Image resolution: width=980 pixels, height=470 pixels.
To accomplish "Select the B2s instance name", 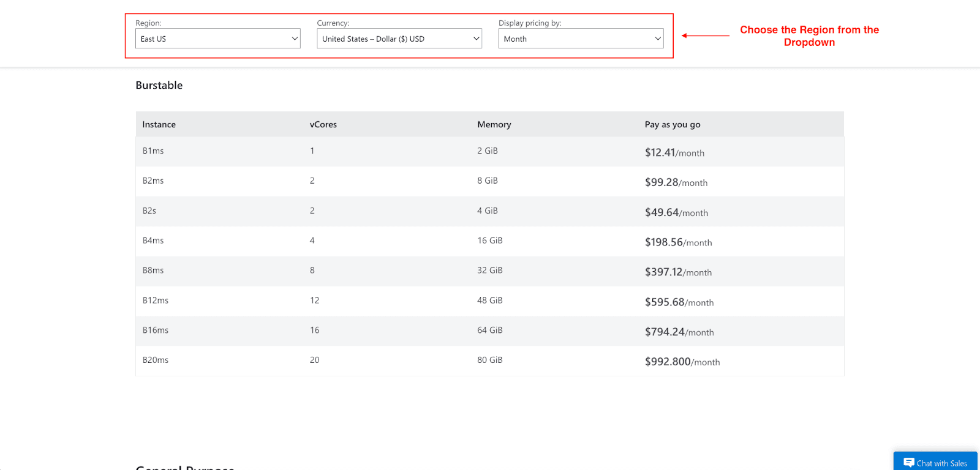I will (149, 211).
